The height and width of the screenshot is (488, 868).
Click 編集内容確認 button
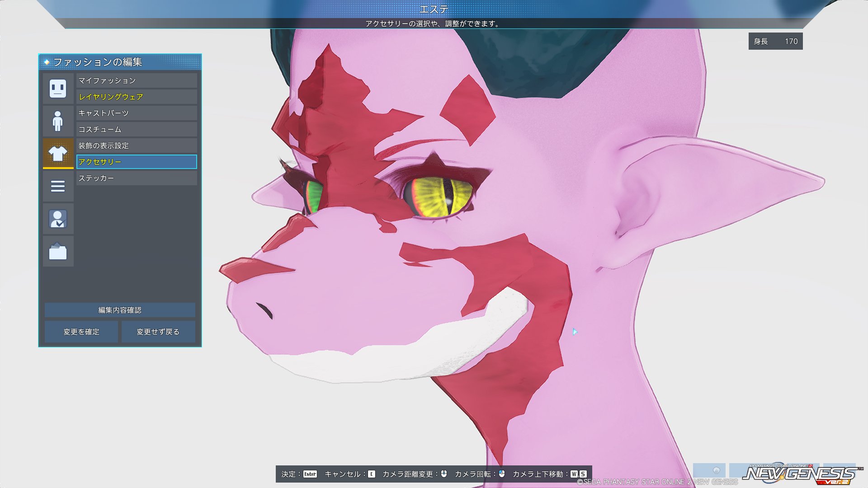coord(120,310)
